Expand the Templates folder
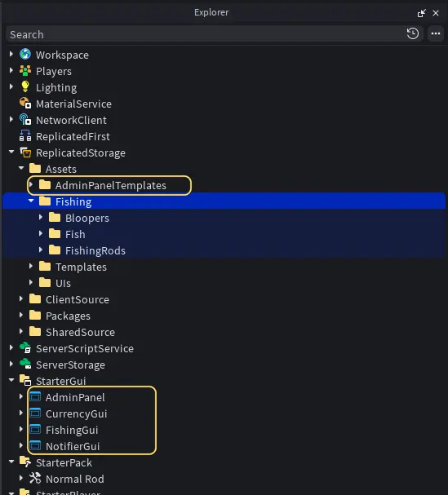448x495 pixels. [x=31, y=267]
